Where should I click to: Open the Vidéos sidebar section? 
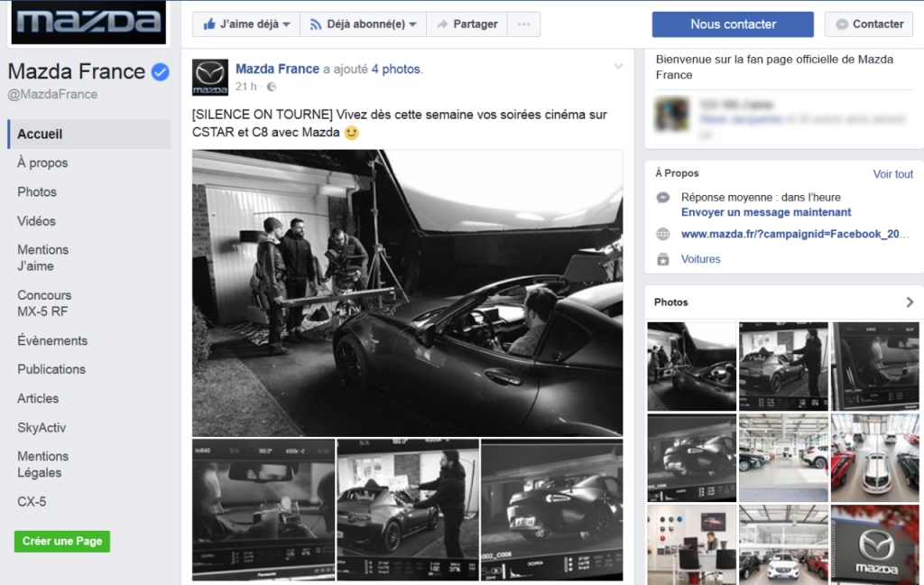coord(36,221)
